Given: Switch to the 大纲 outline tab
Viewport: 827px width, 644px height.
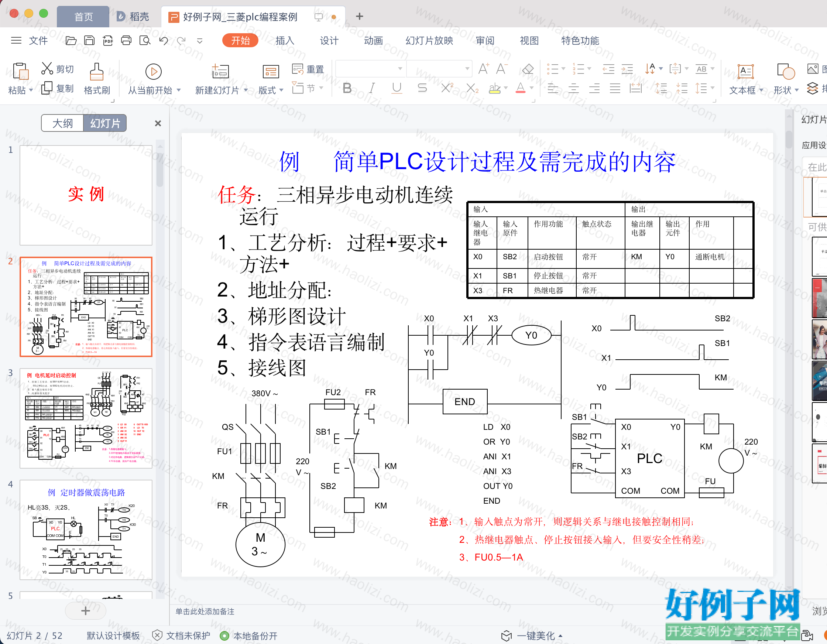Looking at the screenshot, I should [x=62, y=123].
